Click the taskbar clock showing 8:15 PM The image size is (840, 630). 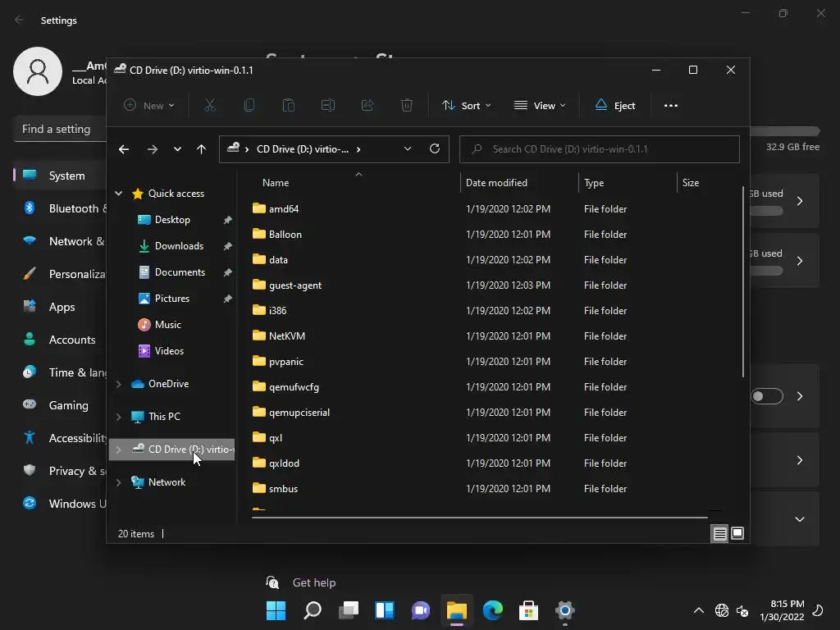point(782,610)
